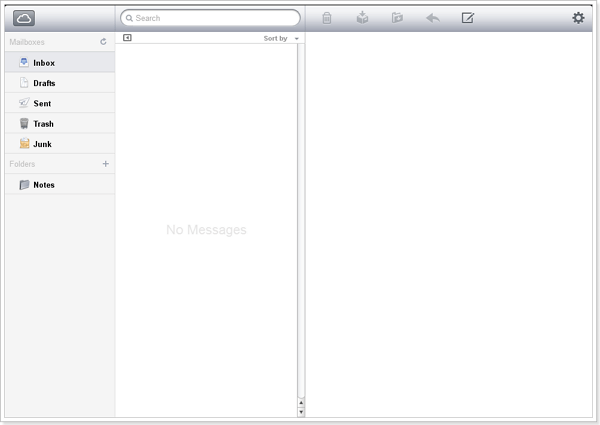Click the iCloud cloud button

25,18
